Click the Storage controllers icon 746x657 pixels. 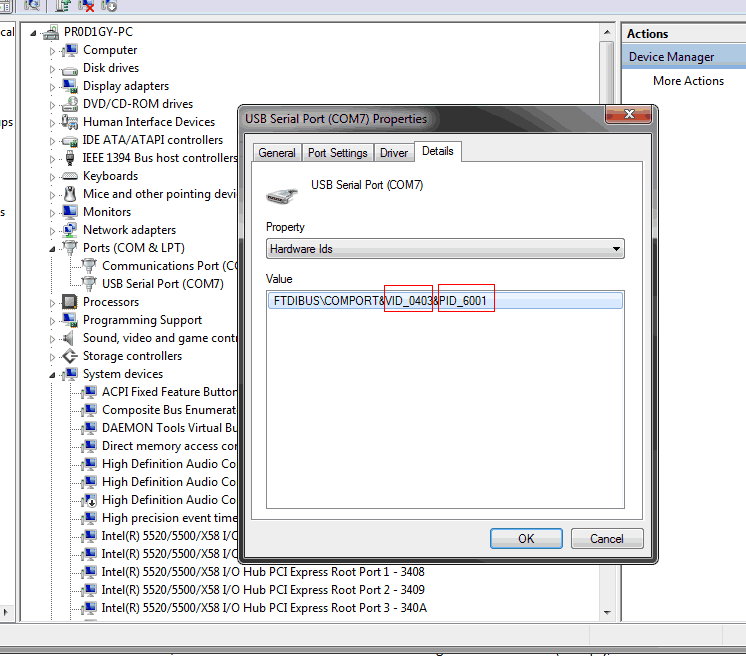coord(69,356)
